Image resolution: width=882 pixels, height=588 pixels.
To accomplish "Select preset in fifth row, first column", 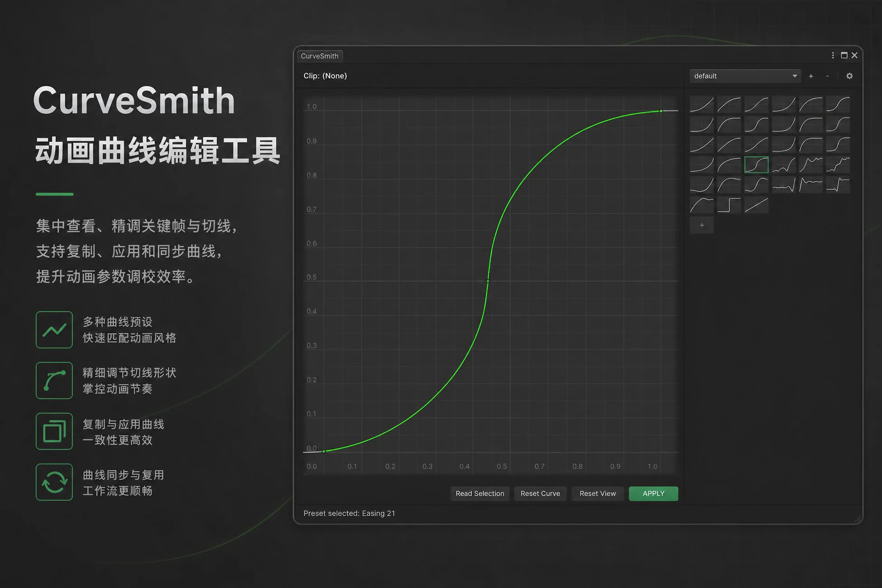I will [x=702, y=185].
